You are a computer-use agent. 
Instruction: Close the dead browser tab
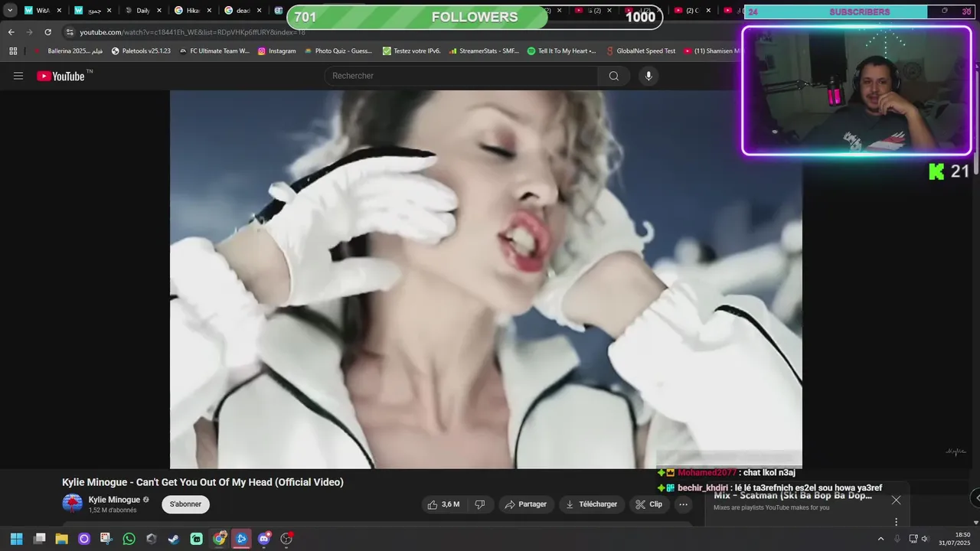click(259, 11)
